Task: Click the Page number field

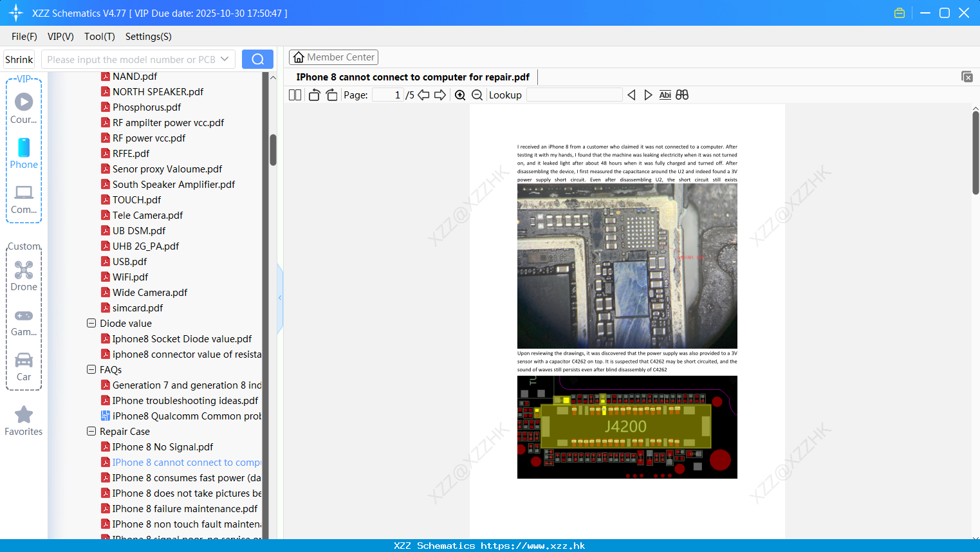Action: click(387, 95)
